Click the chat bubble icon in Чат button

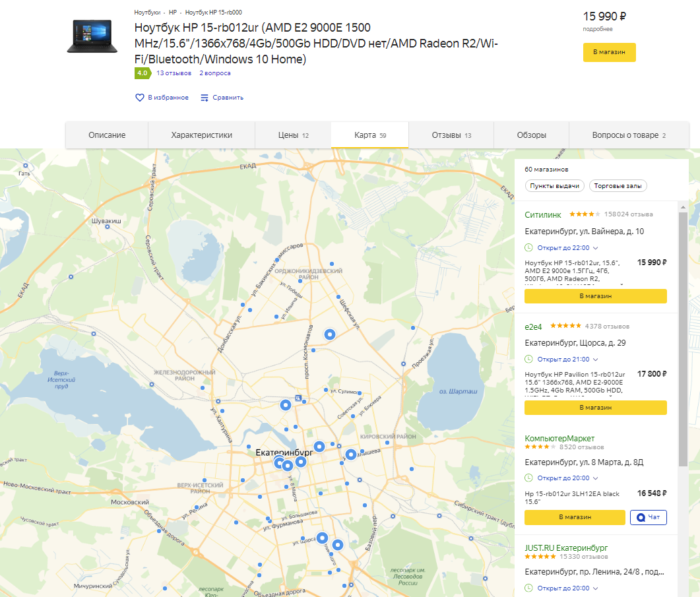pos(641,517)
